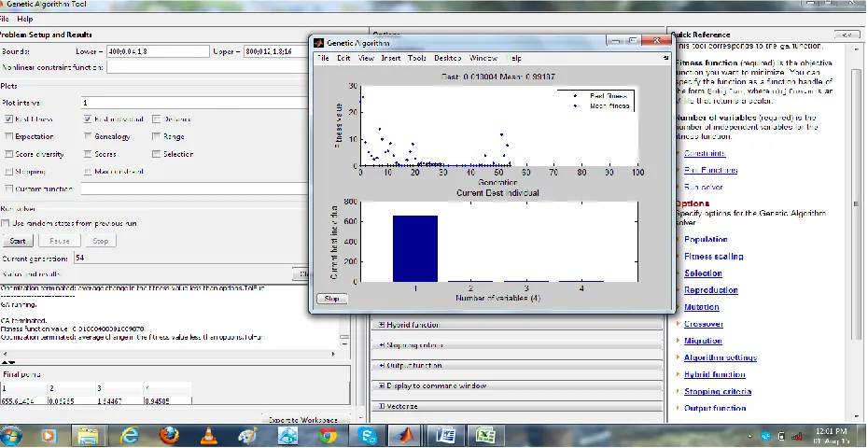Screen dimensions: 868x448
Task: Open the Plot Functions help link
Action: pos(711,170)
